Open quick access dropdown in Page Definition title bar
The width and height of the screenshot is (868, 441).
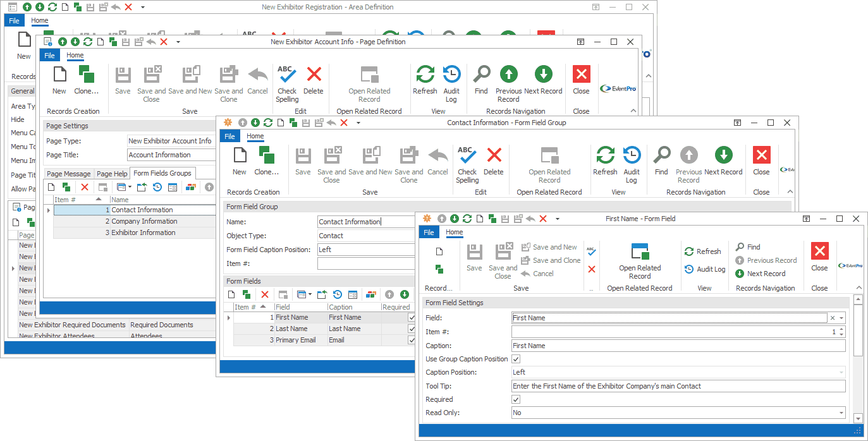pyautogui.click(x=178, y=42)
